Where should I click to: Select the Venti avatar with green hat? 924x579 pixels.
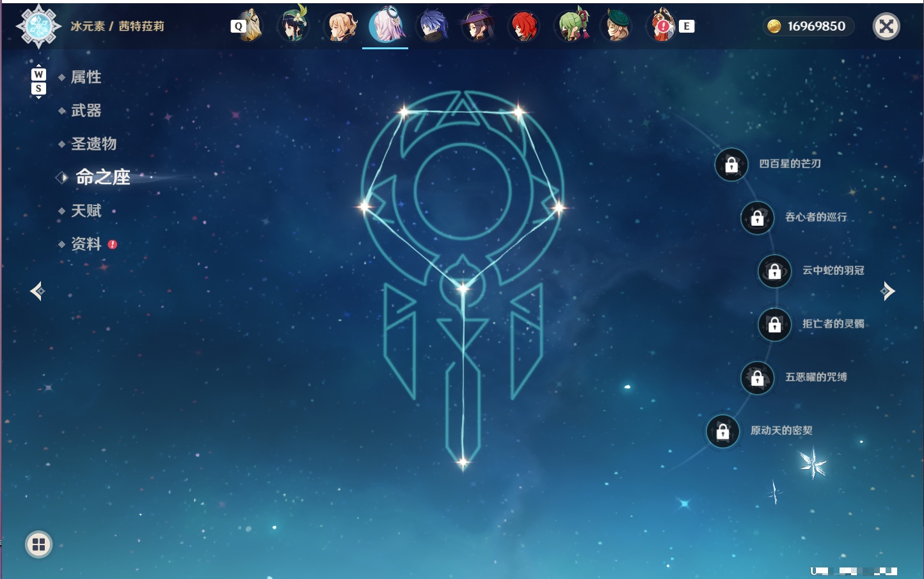coord(294,26)
